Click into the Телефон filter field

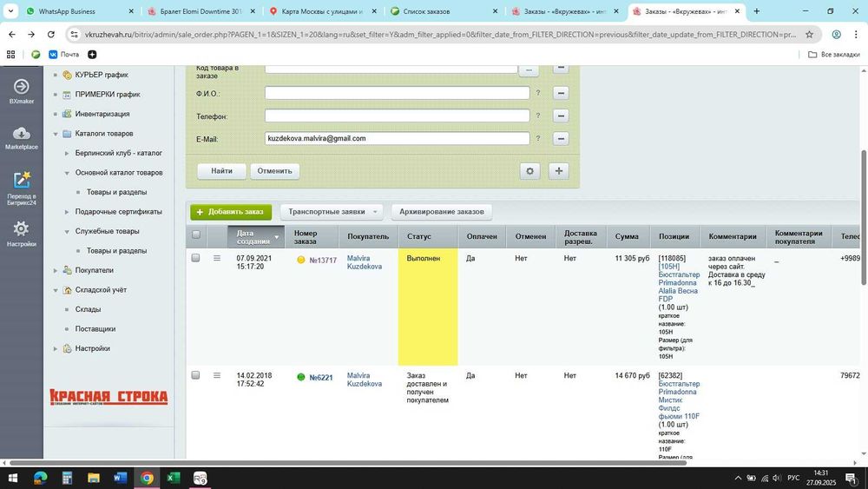tap(397, 116)
